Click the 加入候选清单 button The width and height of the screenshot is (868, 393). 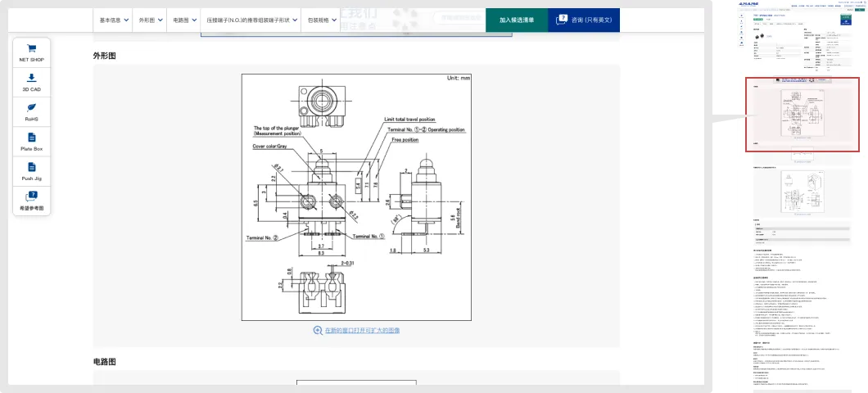(516, 20)
